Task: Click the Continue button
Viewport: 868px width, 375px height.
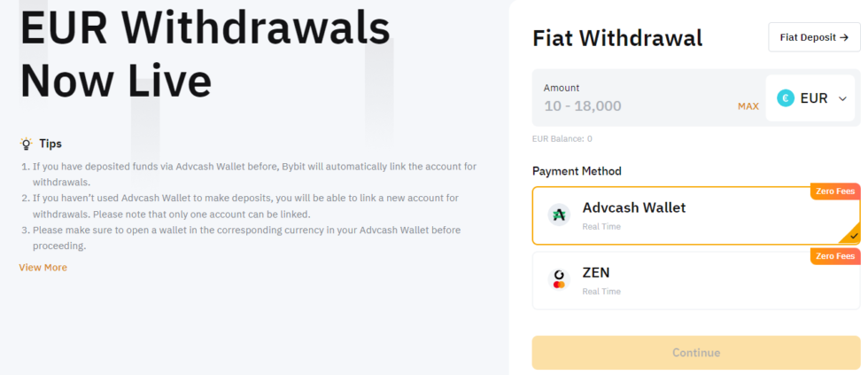Action: pos(696,353)
